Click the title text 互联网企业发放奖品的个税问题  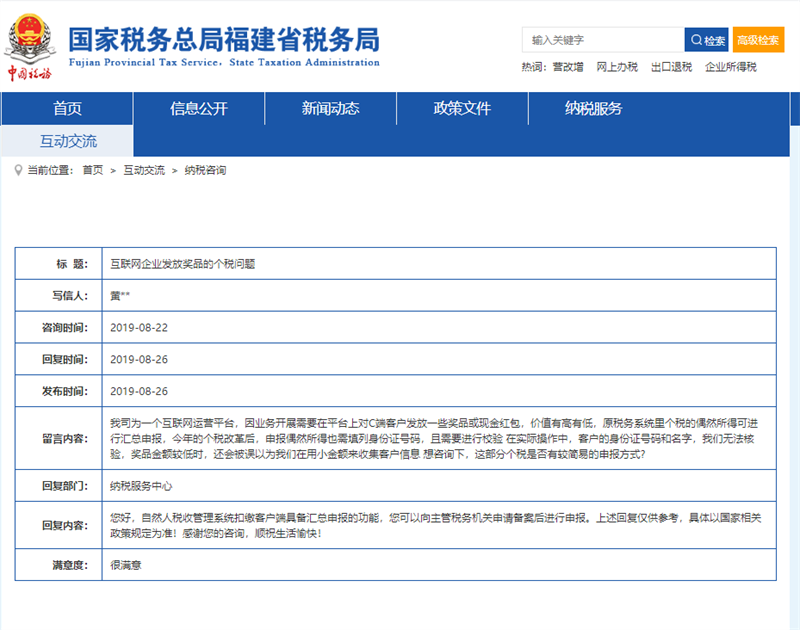(x=182, y=264)
